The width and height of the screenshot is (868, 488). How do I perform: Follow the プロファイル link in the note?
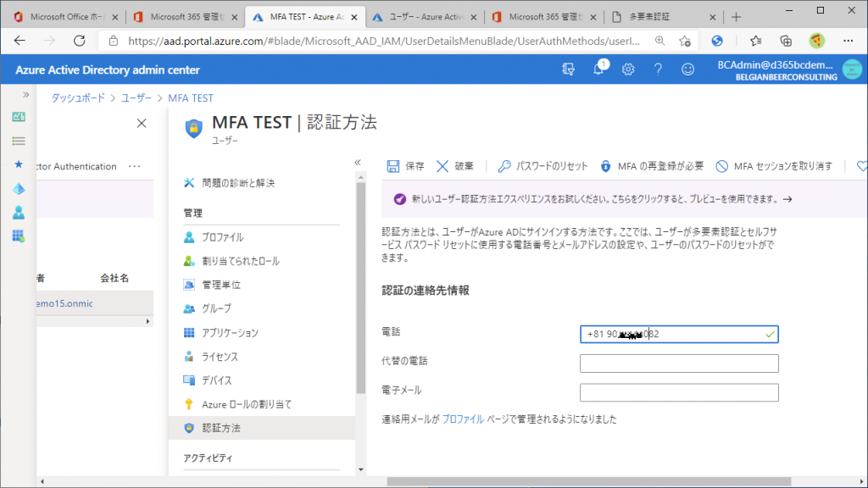(x=463, y=419)
